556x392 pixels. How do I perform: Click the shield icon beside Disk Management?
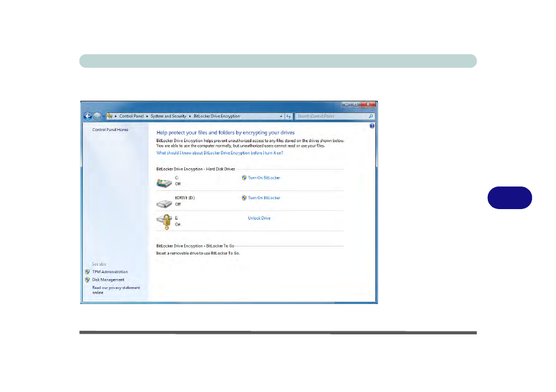tap(87, 280)
